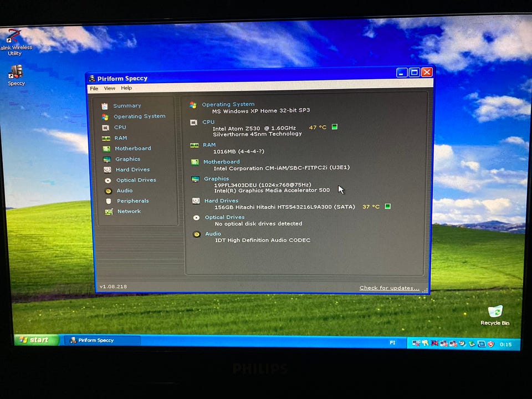Open the Ralink Wireless Utility desktop icon
This screenshot has width=532, height=399.
pos(16,43)
